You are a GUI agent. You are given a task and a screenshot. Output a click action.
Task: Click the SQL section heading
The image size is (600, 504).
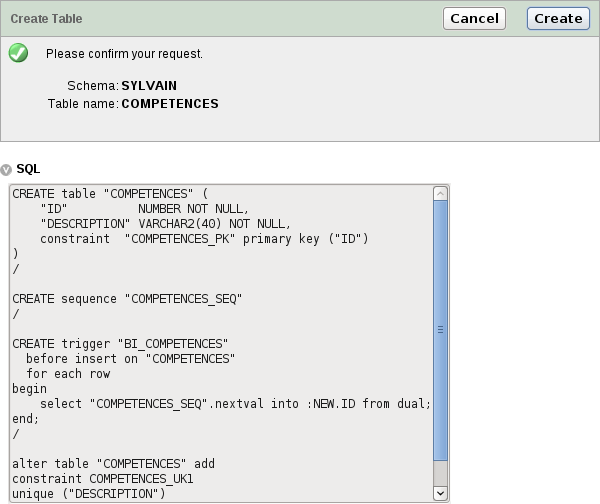pyautogui.click(x=28, y=169)
